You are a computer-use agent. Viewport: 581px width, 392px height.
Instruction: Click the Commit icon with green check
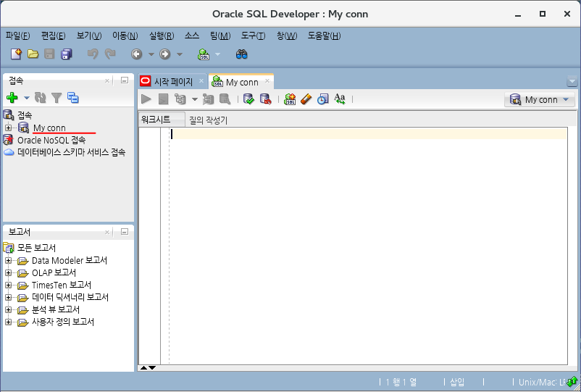248,99
